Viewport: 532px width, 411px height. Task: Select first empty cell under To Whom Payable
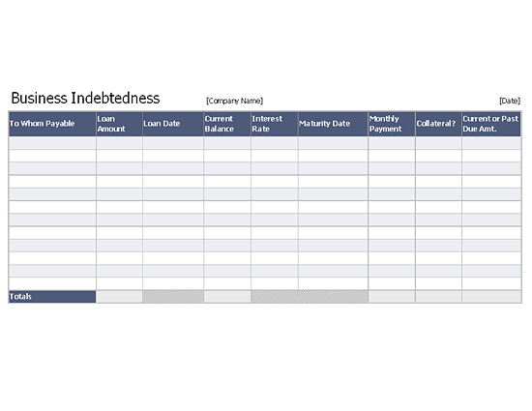pyautogui.click(x=52, y=143)
